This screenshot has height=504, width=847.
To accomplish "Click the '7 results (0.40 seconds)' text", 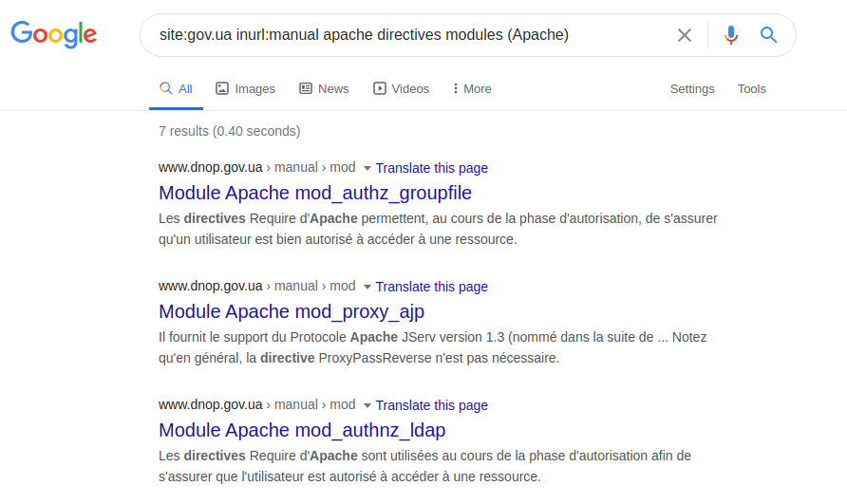I will [x=230, y=131].
